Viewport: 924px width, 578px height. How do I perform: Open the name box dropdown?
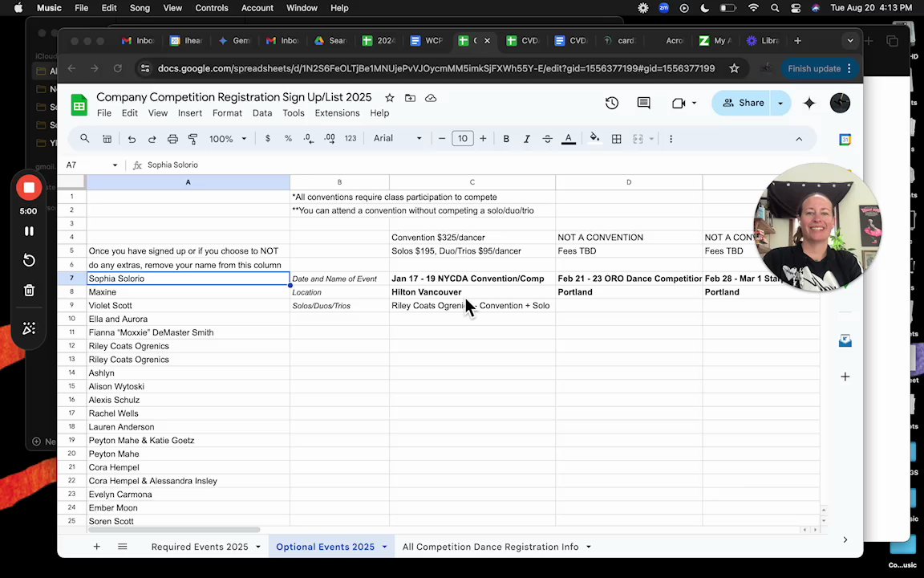coord(115,165)
